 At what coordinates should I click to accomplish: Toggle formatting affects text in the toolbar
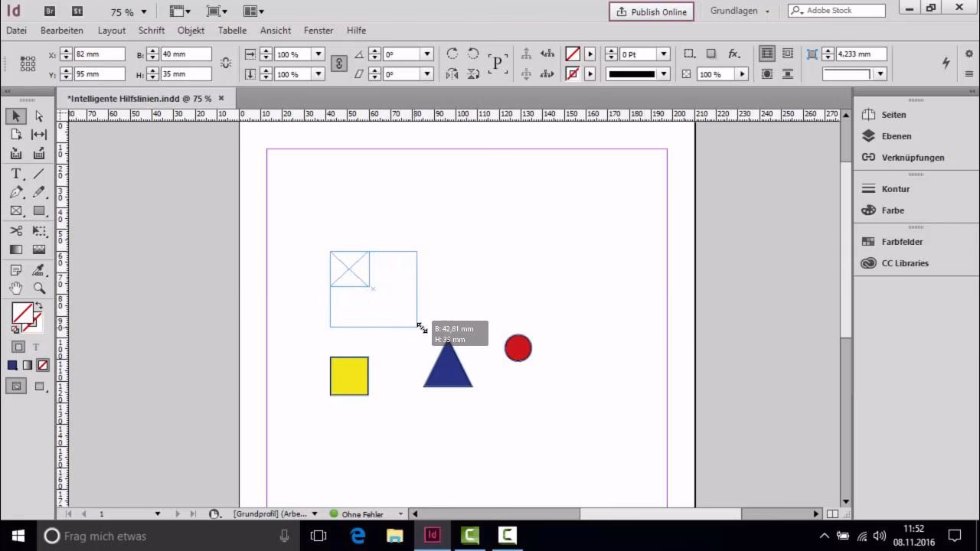pyautogui.click(x=35, y=347)
